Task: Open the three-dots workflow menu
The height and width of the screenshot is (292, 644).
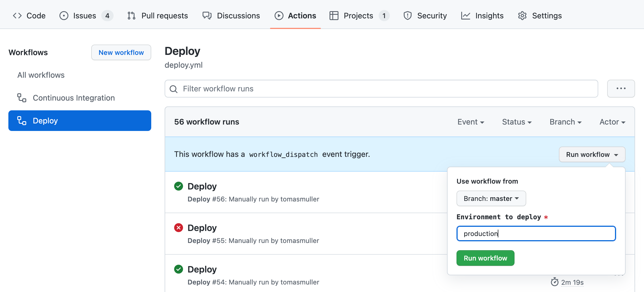Action: (621, 89)
